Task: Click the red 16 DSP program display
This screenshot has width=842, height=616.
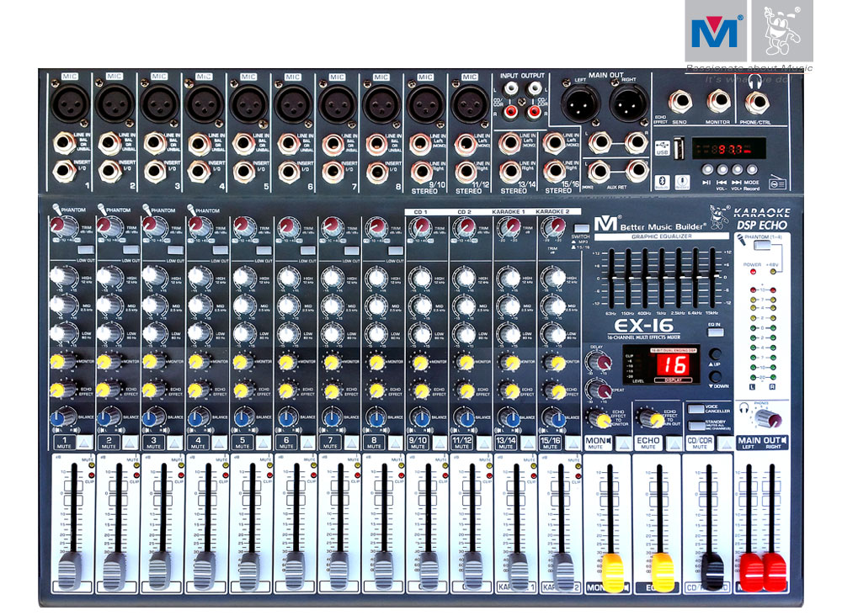Action: point(674,365)
